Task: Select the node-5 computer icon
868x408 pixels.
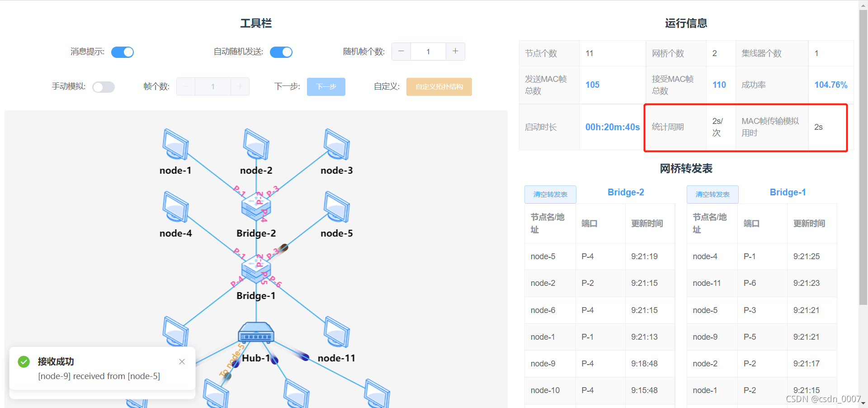Action: [336, 207]
